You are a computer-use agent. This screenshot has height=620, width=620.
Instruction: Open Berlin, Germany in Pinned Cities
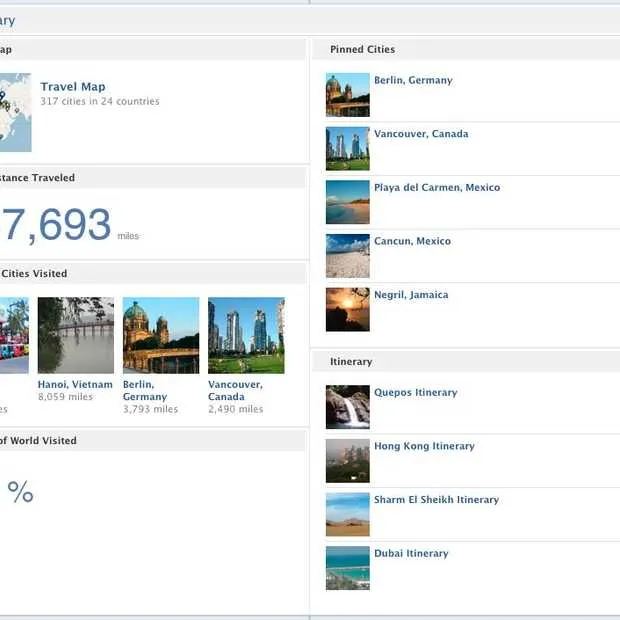[413, 80]
